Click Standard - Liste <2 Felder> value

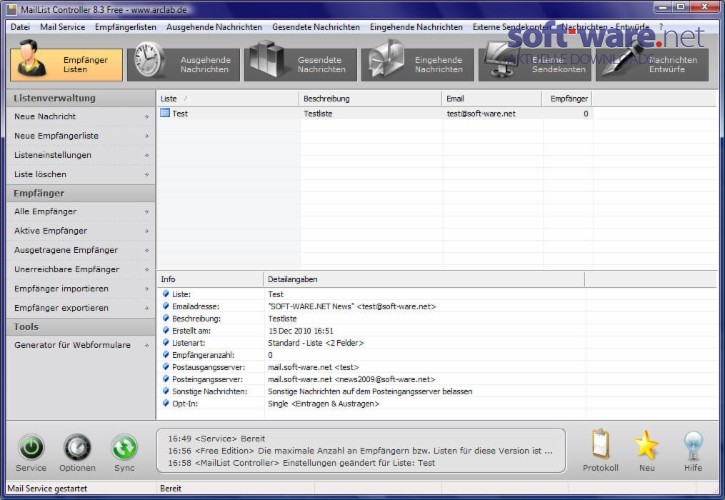316,343
